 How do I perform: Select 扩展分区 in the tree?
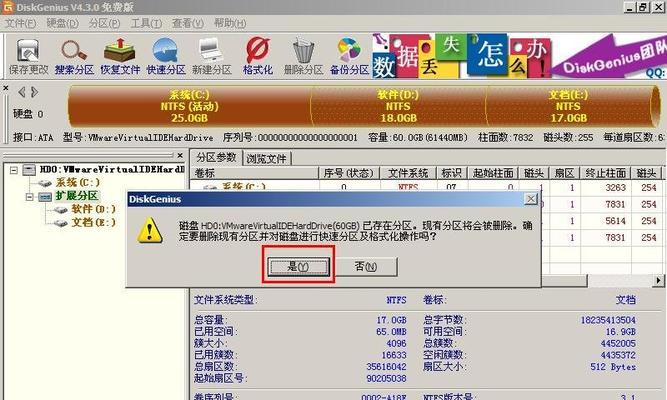tap(77, 196)
